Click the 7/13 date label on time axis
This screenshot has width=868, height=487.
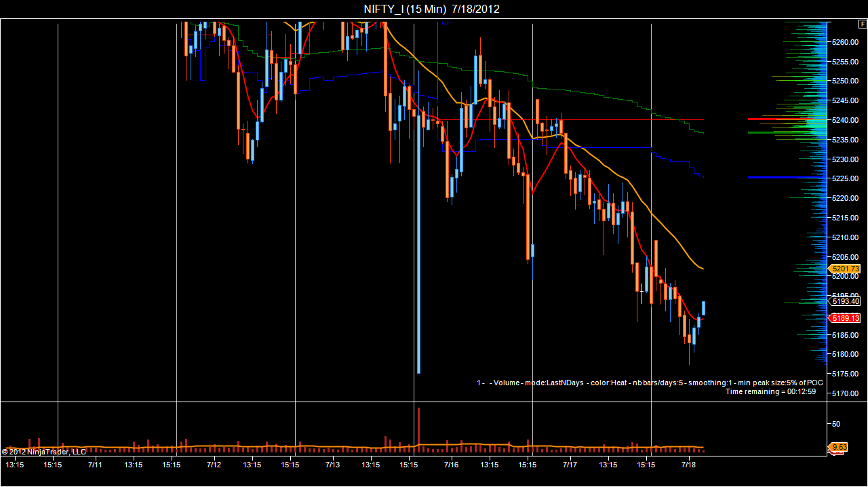click(333, 465)
